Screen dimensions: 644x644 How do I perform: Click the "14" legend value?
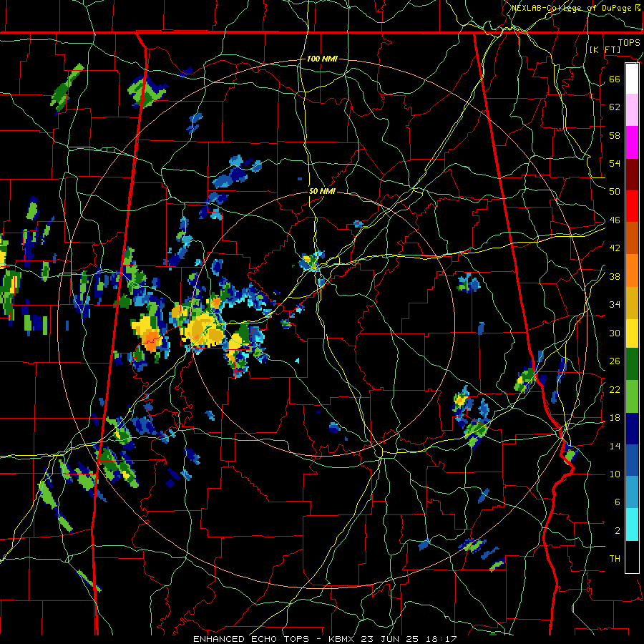pos(615,446)
